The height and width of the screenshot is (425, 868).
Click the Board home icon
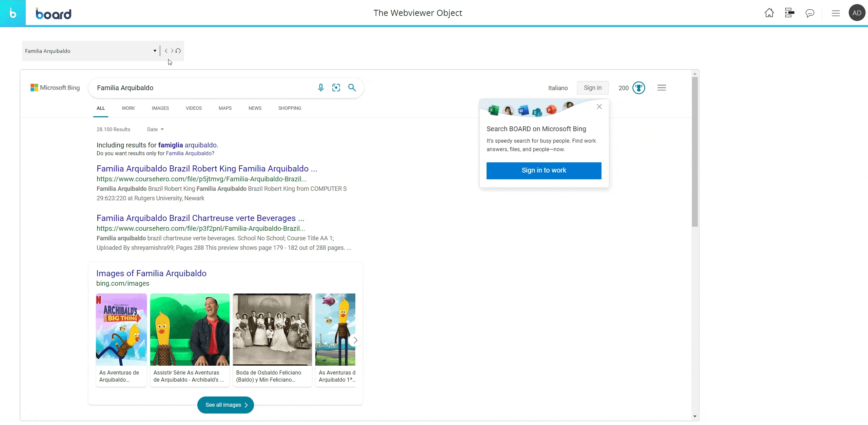click(769, 13)
